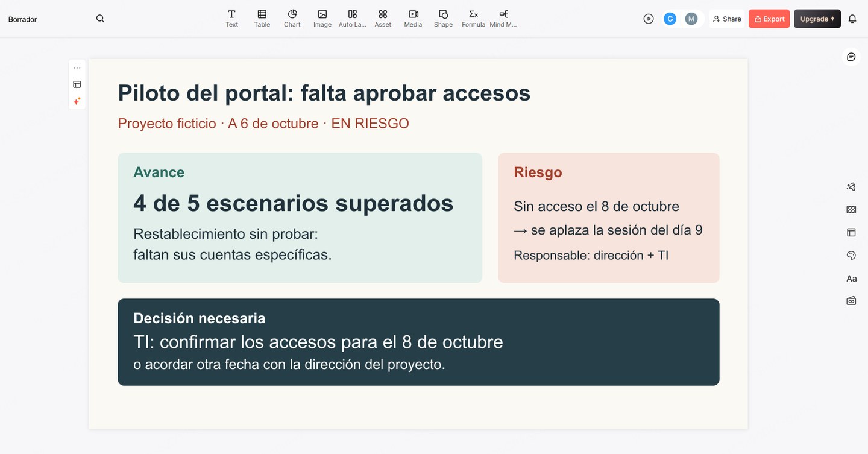The width and height of the screenshot is (868, 454).
Task: Click the layout icon below the three-dots menu
Action: [77, 84]
